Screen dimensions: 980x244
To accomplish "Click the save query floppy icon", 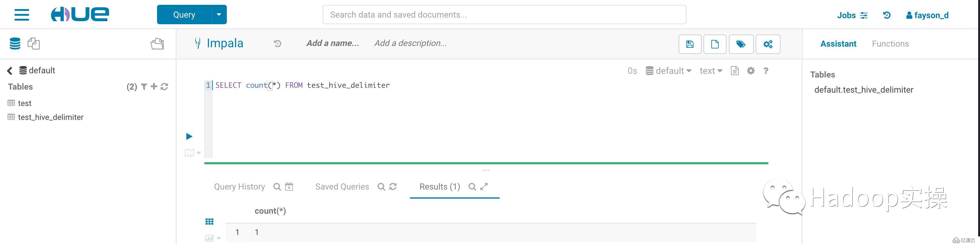I will click(690, 44).
